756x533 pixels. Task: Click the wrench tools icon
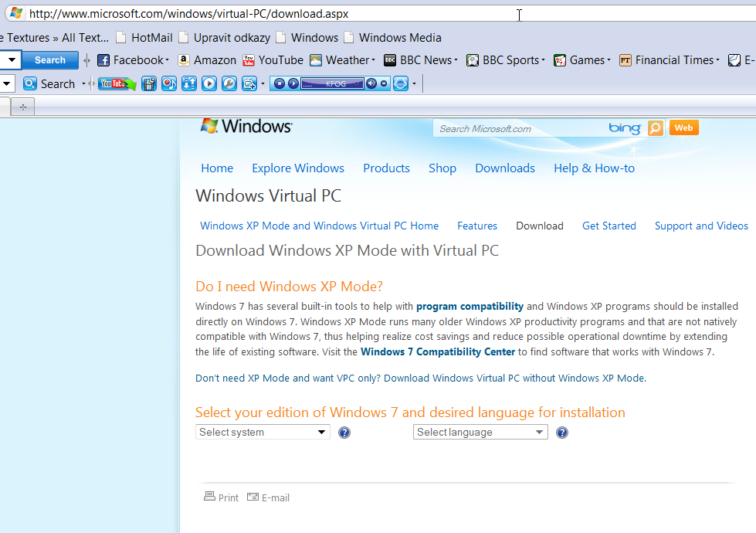tap(229, 84)
